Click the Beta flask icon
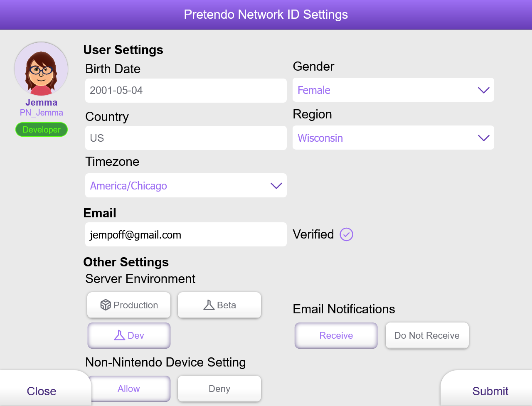The image size is (532, 406). [209, 305]
